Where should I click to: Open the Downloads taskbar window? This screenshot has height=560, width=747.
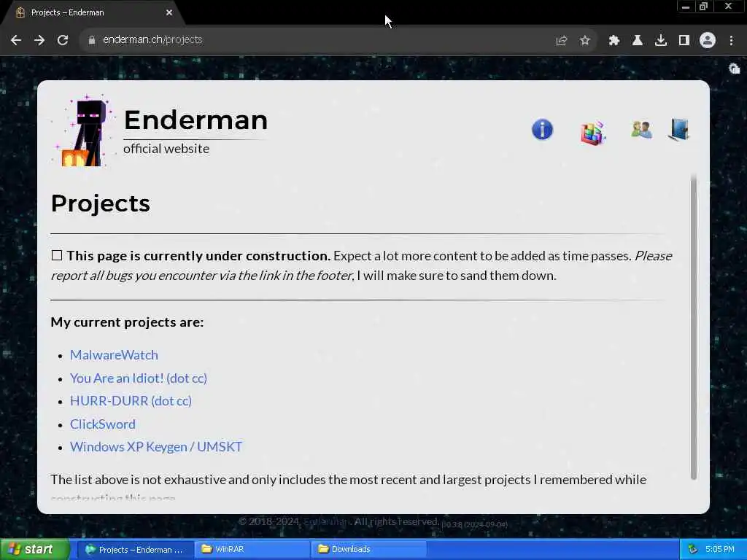[x=368, y=550]
